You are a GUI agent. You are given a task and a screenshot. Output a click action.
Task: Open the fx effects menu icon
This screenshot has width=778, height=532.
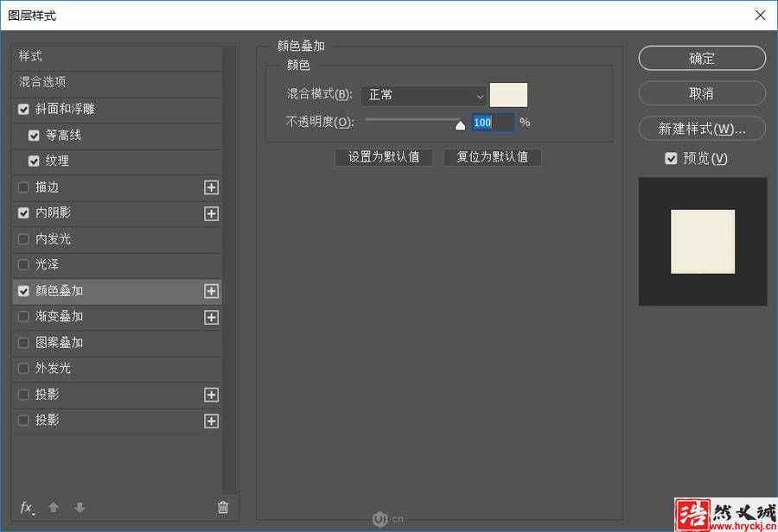coord(27,508)
